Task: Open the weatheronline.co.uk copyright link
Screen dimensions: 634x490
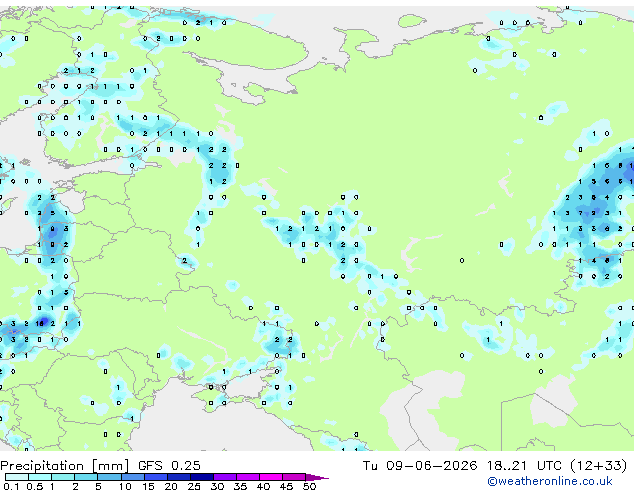Action: [x=550, y=481]
